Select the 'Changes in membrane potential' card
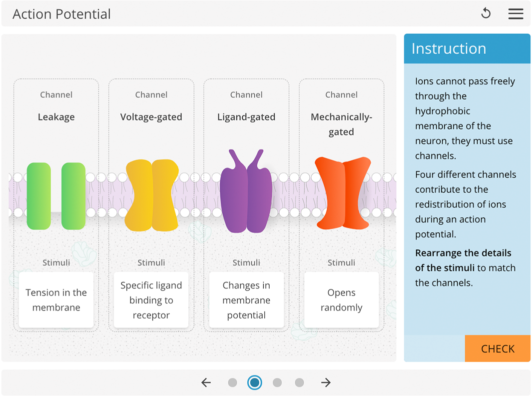Screen dimensions: 532x396 coord(246,300)
